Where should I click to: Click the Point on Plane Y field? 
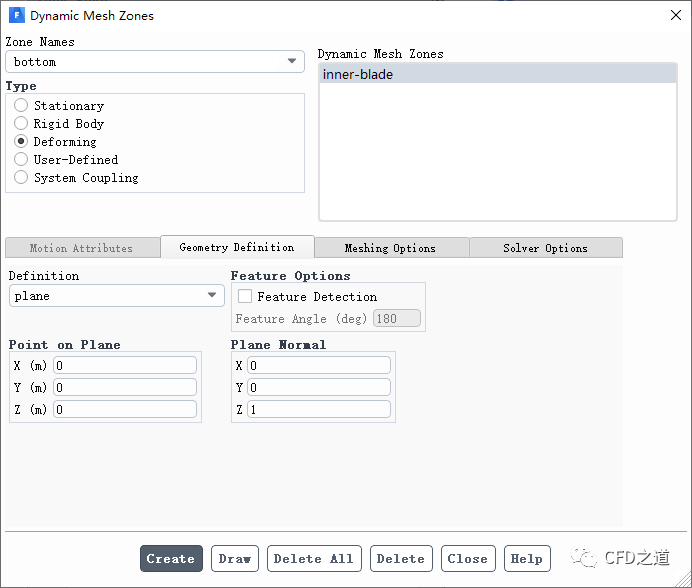coord(125,388)
